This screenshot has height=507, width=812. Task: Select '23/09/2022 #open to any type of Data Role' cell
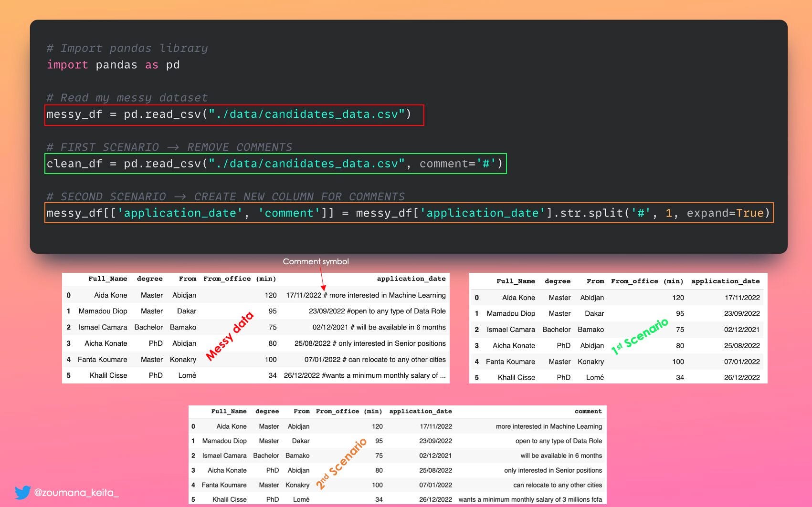pos(377,311)
